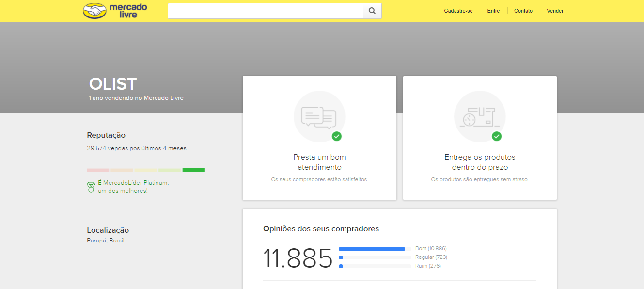Go to the Contato page
The width and height of the screenshot is (644, 289).
(523, 11)
